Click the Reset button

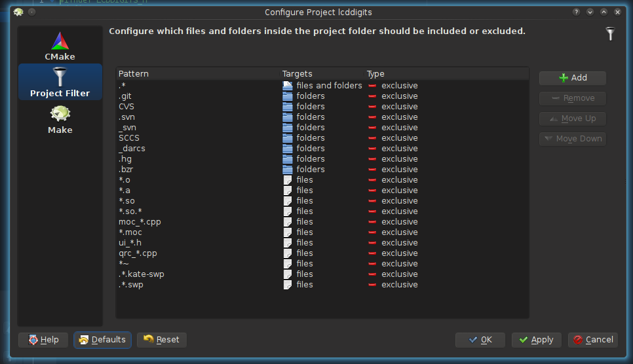pyautogui.click(x=161, y=340)
